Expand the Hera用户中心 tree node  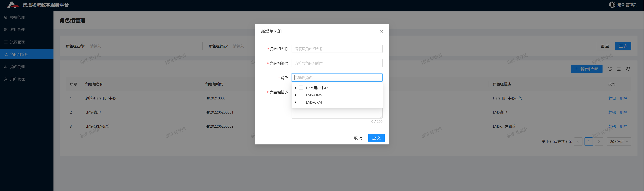[x=296, y=88]
